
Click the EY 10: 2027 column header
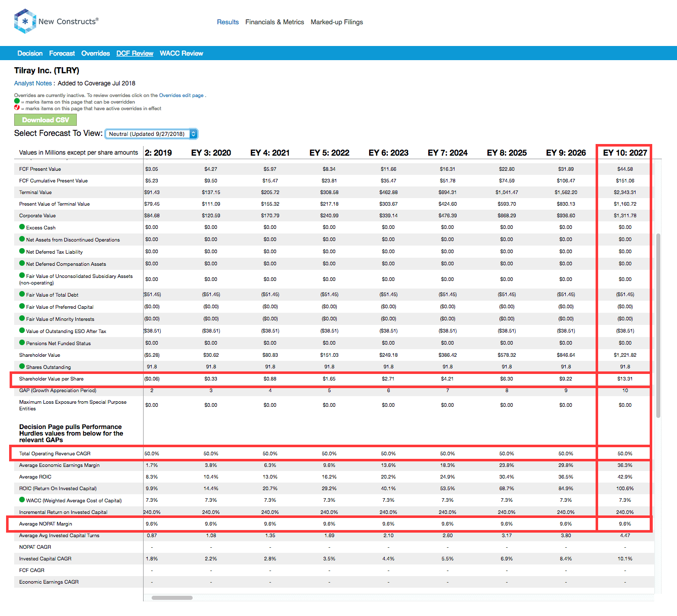625,153
